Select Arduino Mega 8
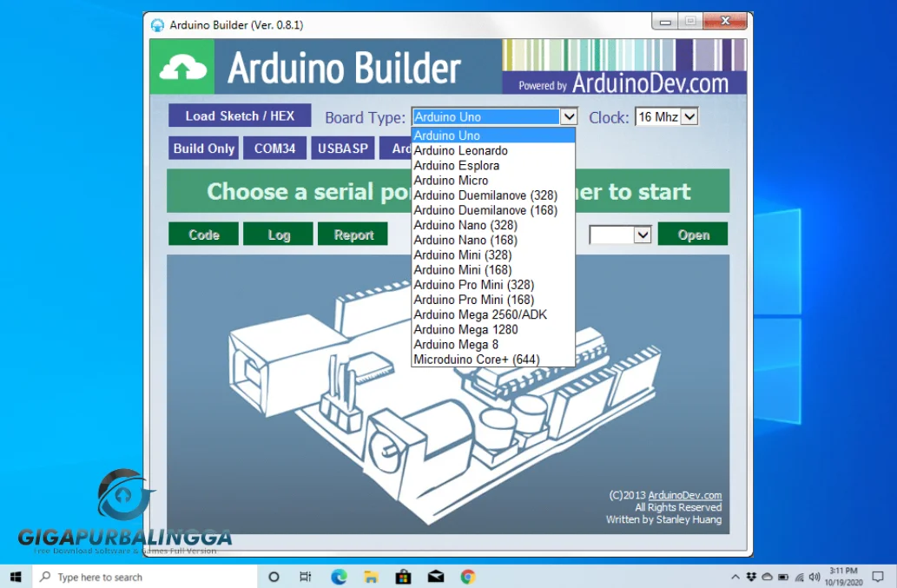897x588 pixels. click(x=493, y=344)
